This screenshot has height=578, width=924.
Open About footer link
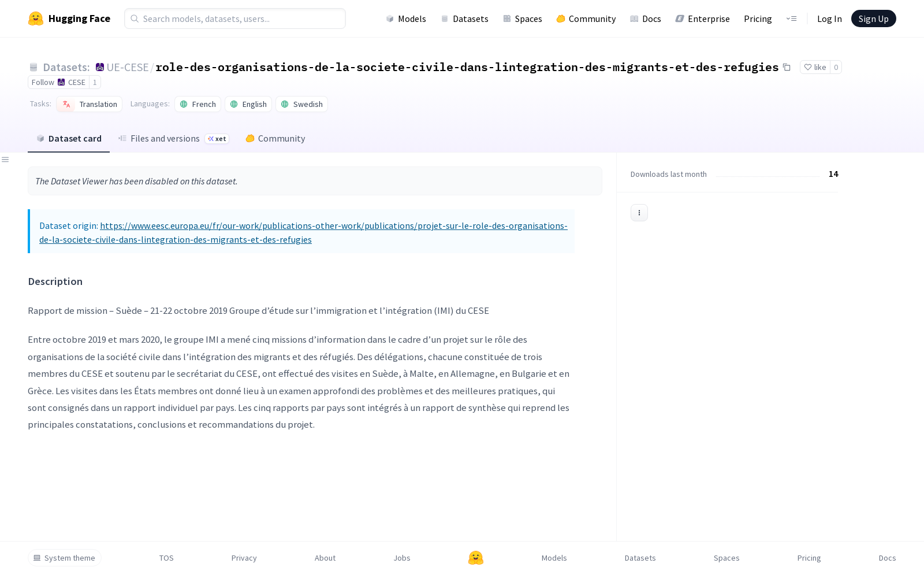[325, 558]
